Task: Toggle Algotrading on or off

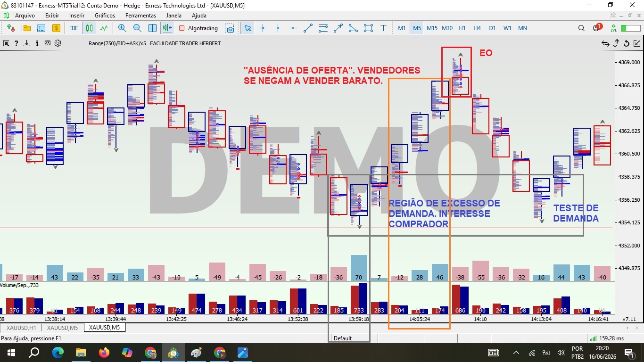Action: click(198, 28)
